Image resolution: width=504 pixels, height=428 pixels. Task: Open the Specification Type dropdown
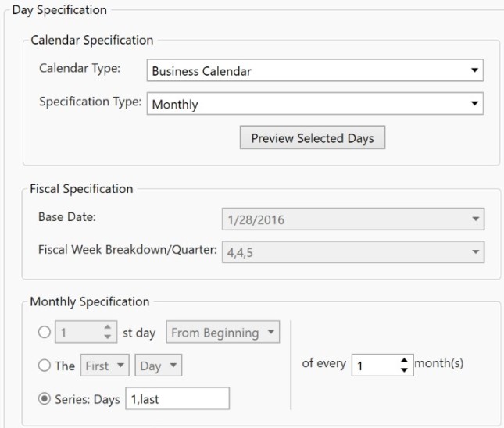315,104
